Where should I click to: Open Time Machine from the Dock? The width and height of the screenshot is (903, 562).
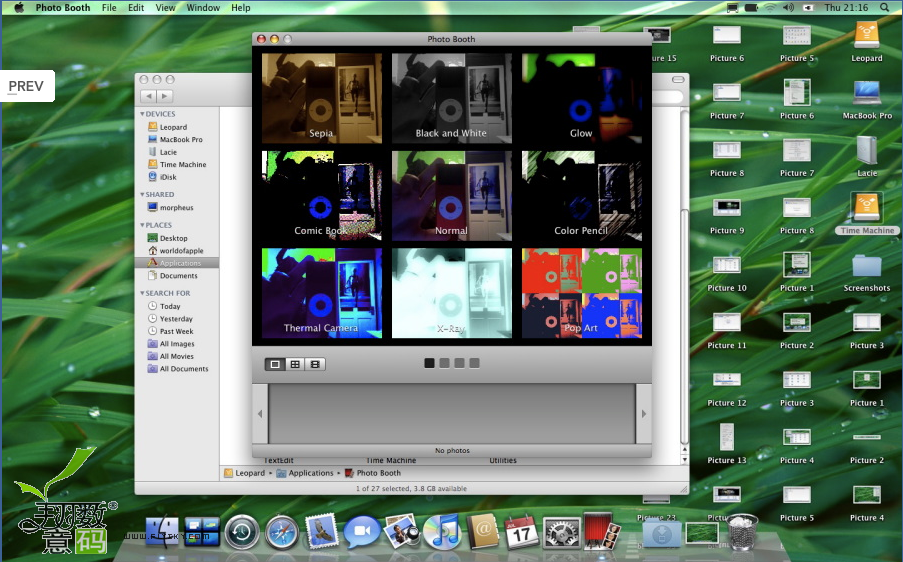click(x=242, y=531)
